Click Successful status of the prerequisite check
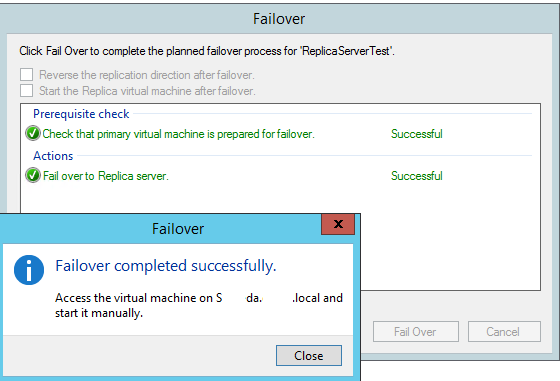The image size is (560, 381). point(417,134)
